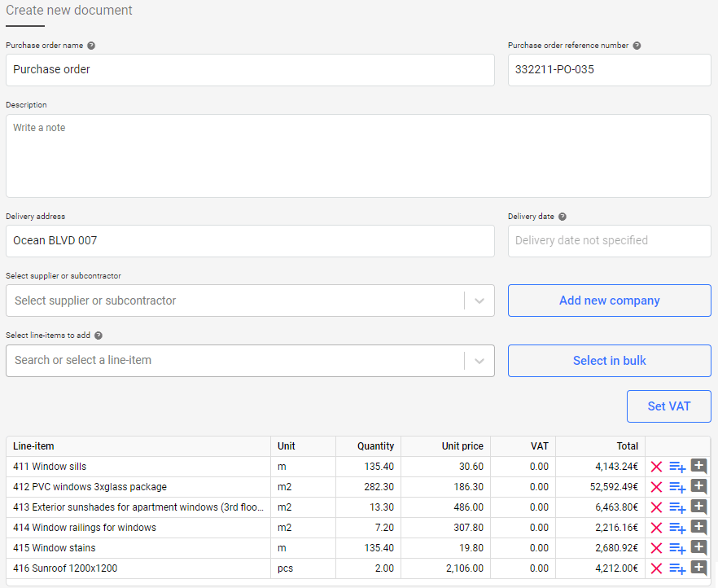Show help for Purchase order name
Viewport: 718px width, 588px height.
(91, 46)
